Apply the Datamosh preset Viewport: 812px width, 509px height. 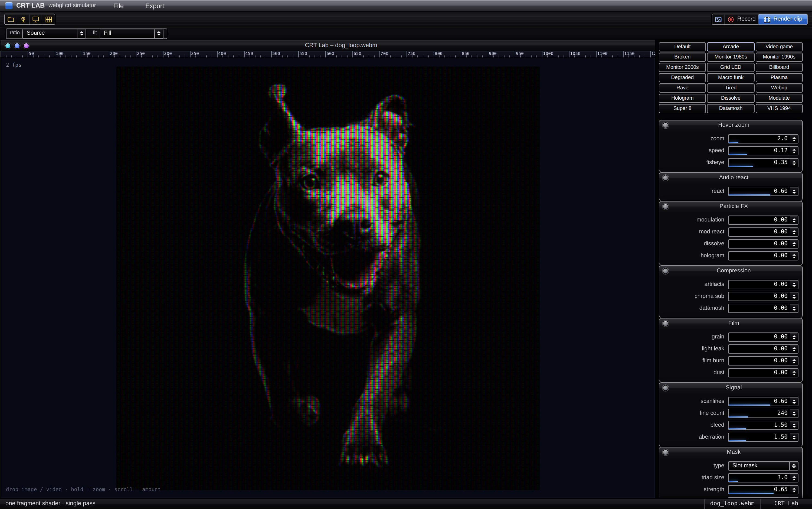731,108
